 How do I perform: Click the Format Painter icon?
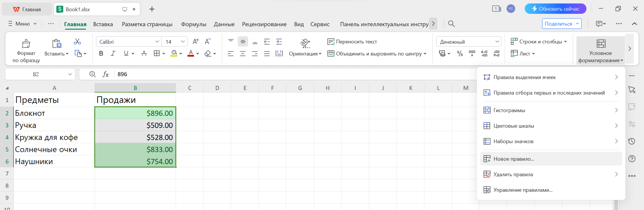coord(26,44)
